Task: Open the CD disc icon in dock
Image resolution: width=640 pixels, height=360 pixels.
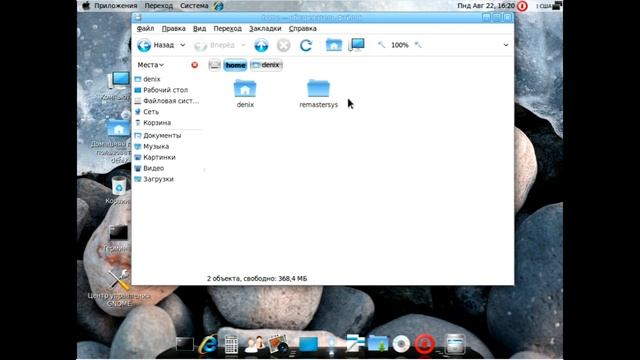Action: pos(401,344)
